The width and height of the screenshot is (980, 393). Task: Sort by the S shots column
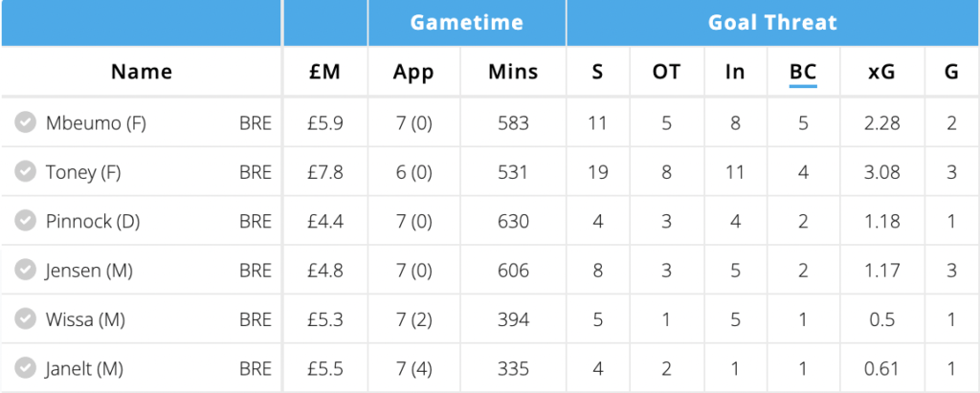tap(598, 72)
